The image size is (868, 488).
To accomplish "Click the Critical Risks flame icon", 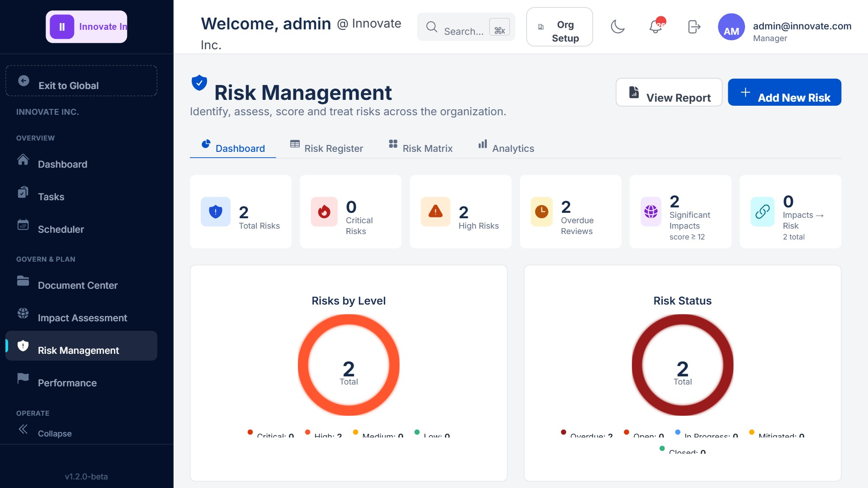I will (324, 211).
